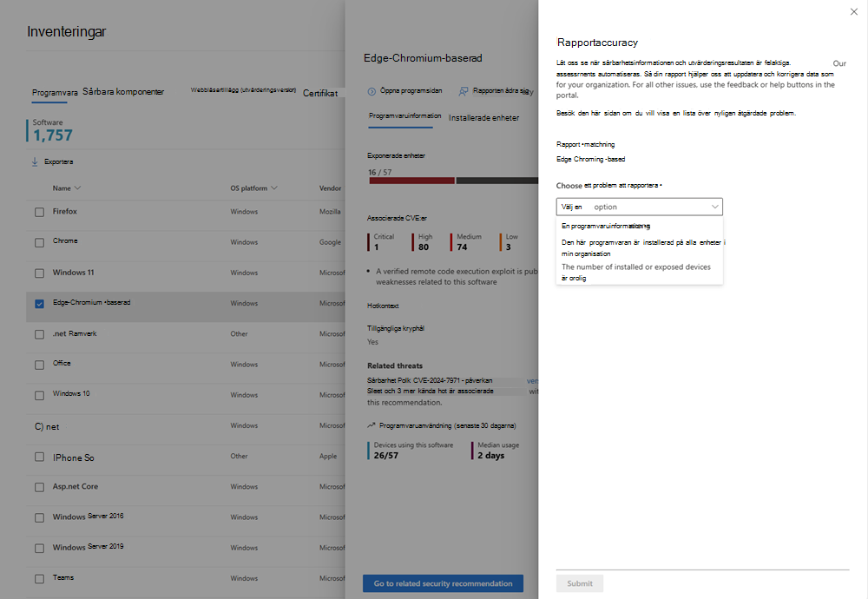This screenshot has width=868, height=599.
Task: Click the dark portion of exposed devices bar
Action: pyautogui.click(x=497, y=181)
